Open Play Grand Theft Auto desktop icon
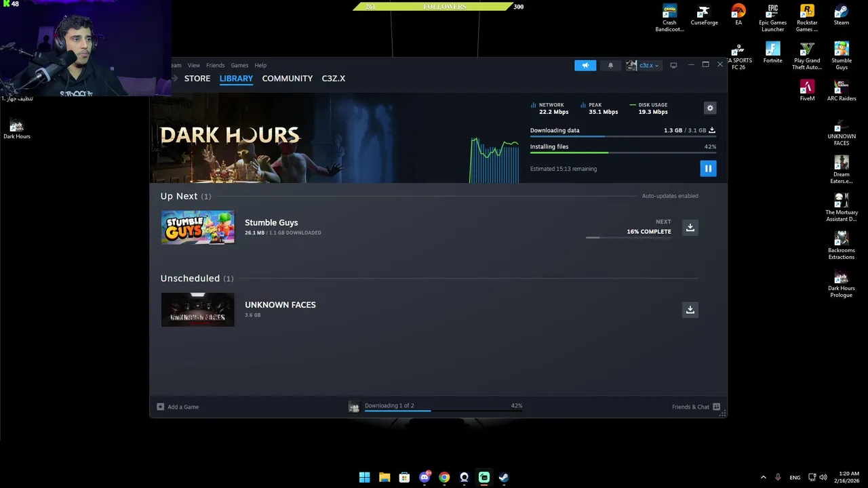The height and width of the screenshot is (488, 868). [807, 56]
